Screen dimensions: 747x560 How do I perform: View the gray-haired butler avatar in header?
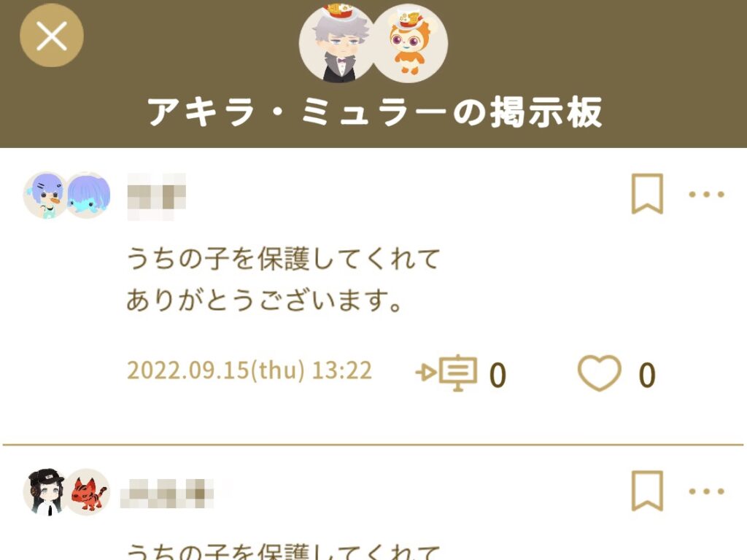tap(336, 44)
